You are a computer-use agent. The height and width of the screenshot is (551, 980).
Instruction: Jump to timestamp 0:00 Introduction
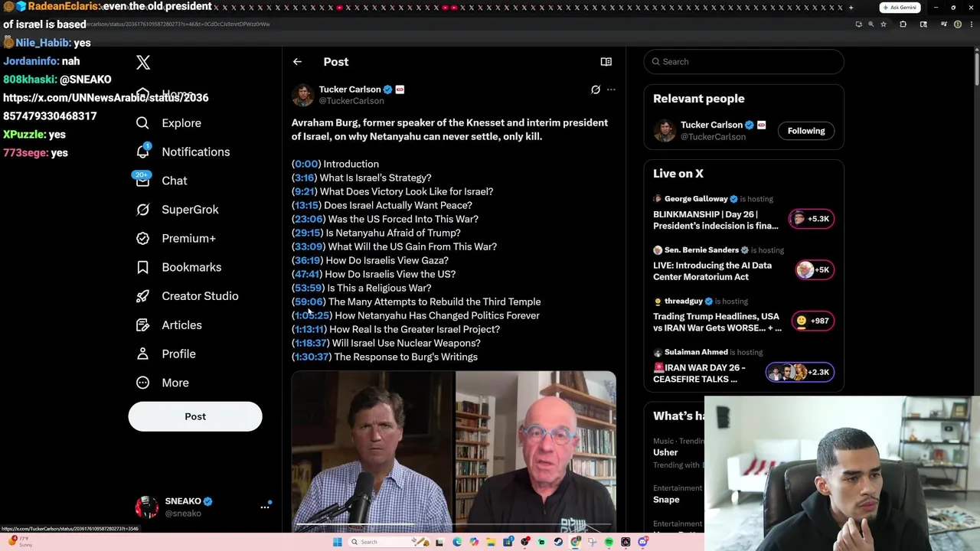point(306,164)
